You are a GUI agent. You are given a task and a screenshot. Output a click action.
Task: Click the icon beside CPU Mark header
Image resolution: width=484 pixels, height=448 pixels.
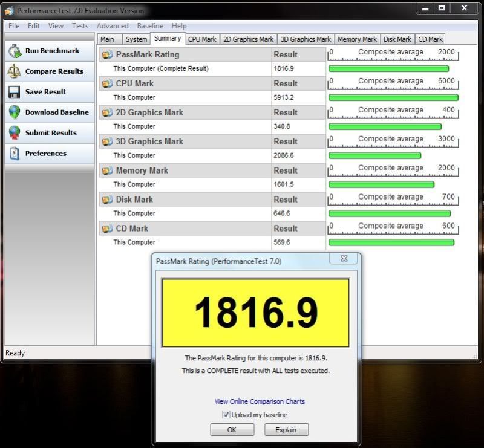click(x=108, y=84)
